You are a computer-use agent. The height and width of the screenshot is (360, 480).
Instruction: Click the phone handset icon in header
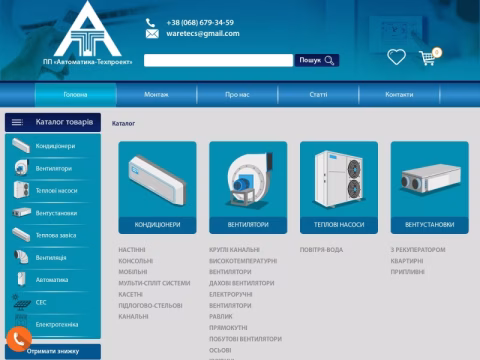[150, 23]
